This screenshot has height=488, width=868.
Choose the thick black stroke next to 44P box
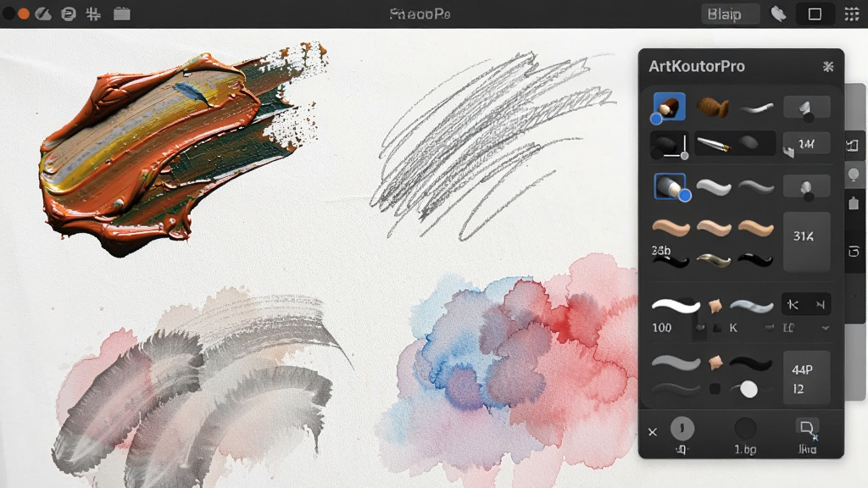coord(751,363)
